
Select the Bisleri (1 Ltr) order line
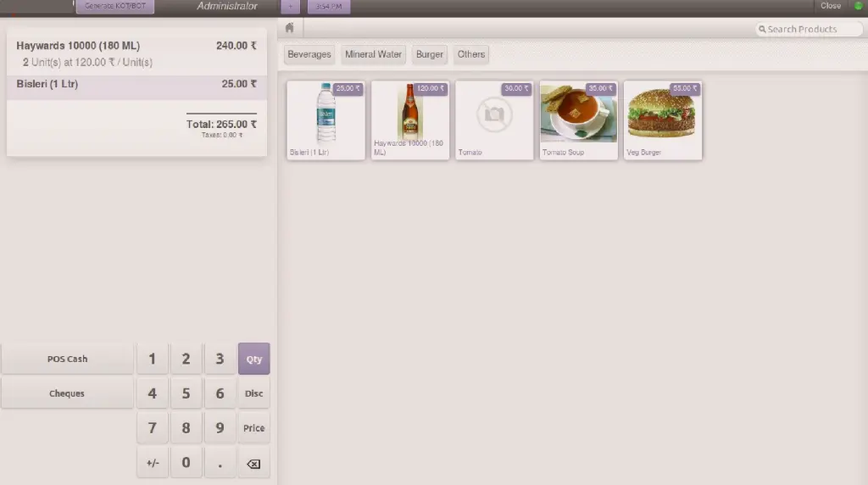[136, 85]
